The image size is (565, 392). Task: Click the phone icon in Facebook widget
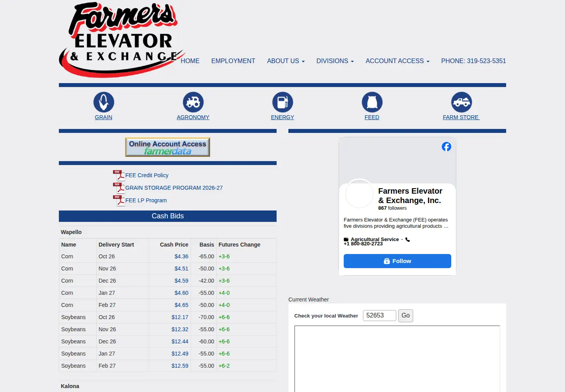(x=408, y=240)
